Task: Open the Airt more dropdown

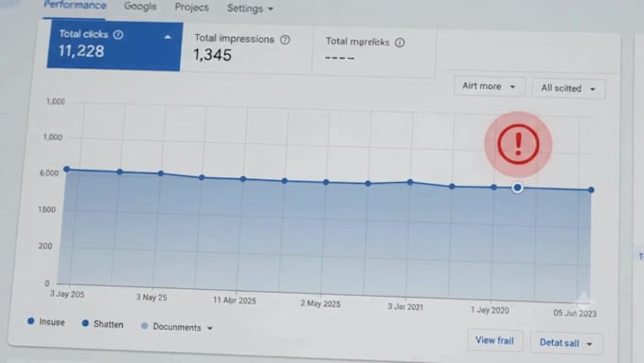Action: pos(490,86)
